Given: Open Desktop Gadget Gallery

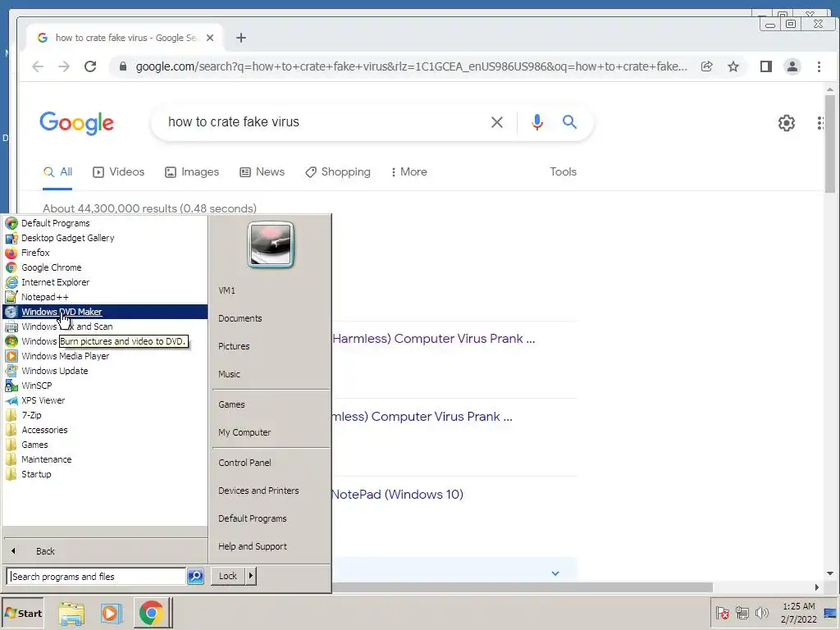Looking at the screenshot, I should (67, 238).
